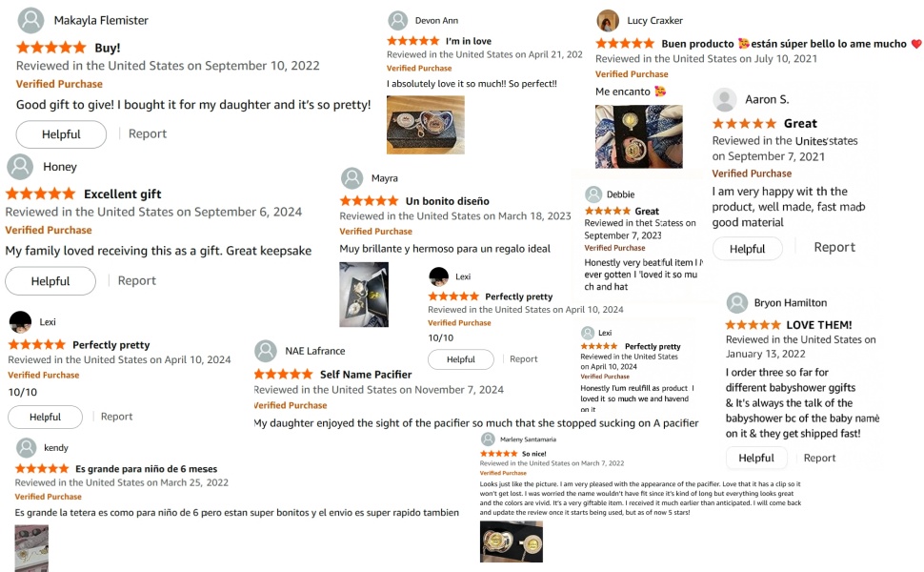This screenshot has width=924, height=572.
Task: Click Devon Ann's avatar icon
Action: point(398,20)
